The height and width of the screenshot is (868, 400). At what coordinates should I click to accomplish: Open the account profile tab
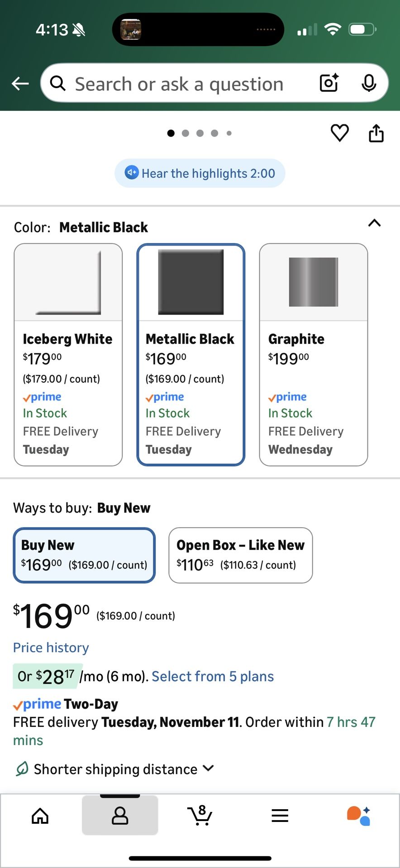point(120,816)
